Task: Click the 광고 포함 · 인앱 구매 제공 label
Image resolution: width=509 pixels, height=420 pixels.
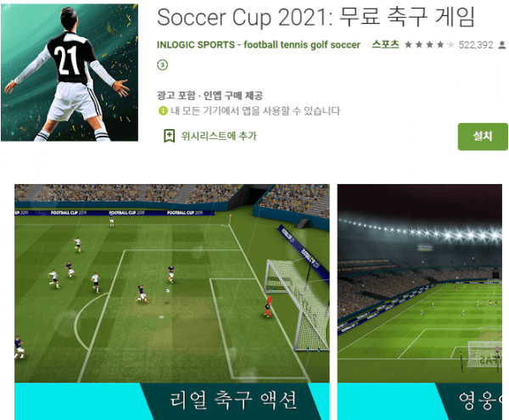Action: 210,95
